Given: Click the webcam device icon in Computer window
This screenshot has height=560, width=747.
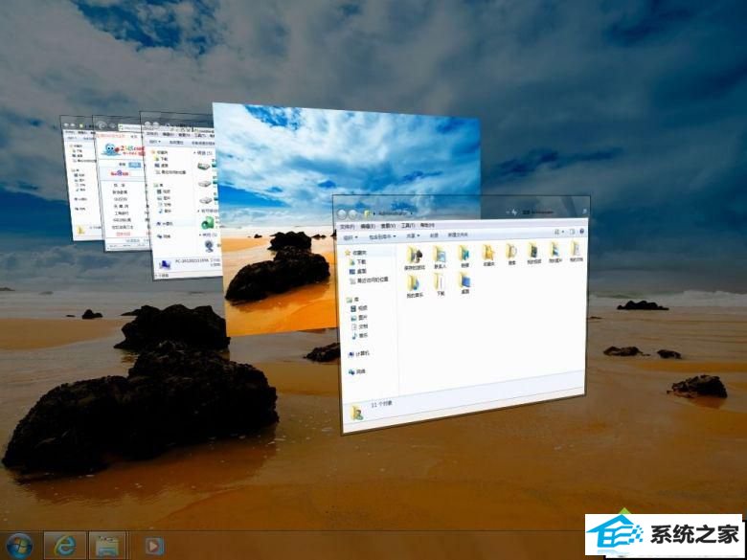Looking at the screenshot, I should [209, 246].
